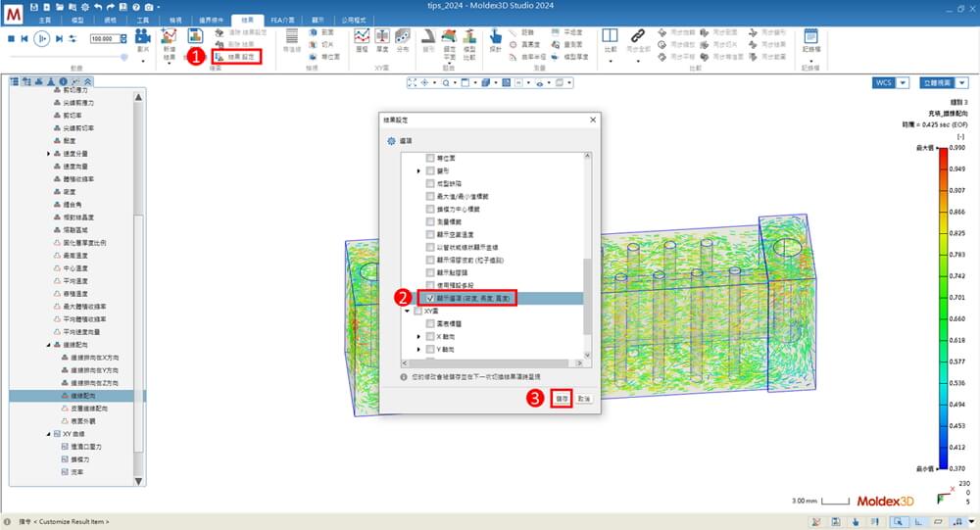The image size is (980, 530).
Task: Tick the topmost visible checkbox in dialog list
Action: coord(430,158)
